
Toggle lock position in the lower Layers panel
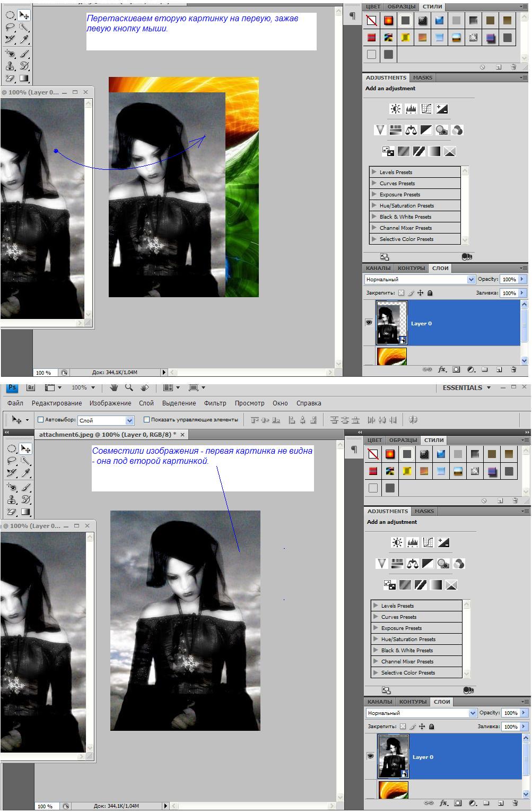pyautogui.click(x=422, y=727)
